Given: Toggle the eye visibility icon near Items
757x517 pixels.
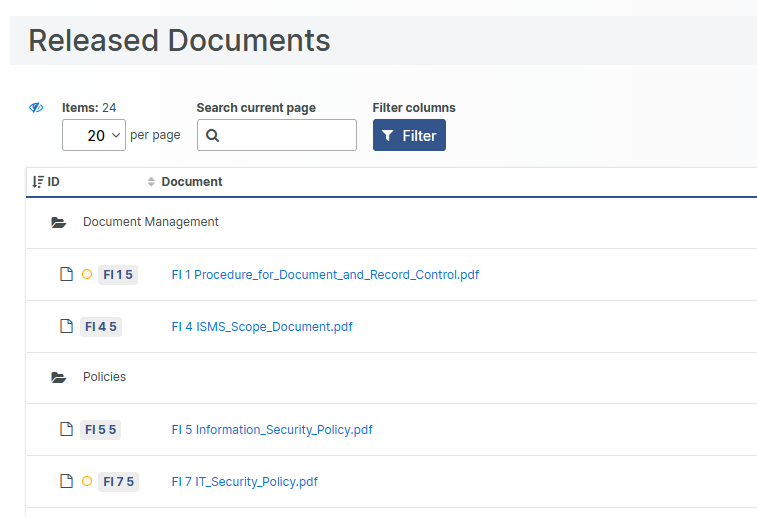Looking at the screenshot, I should tap(36, 108).
